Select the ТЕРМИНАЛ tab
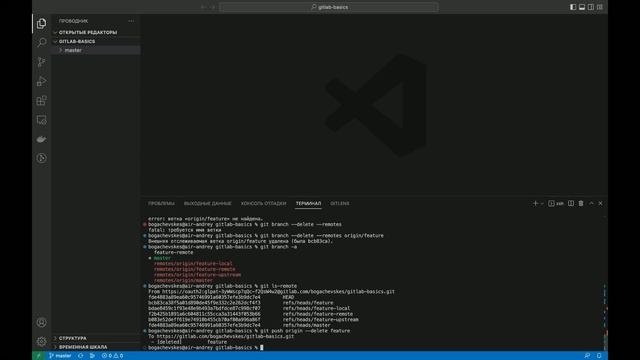Viewport: 640px width, 360px height. [x=308, y=203]
